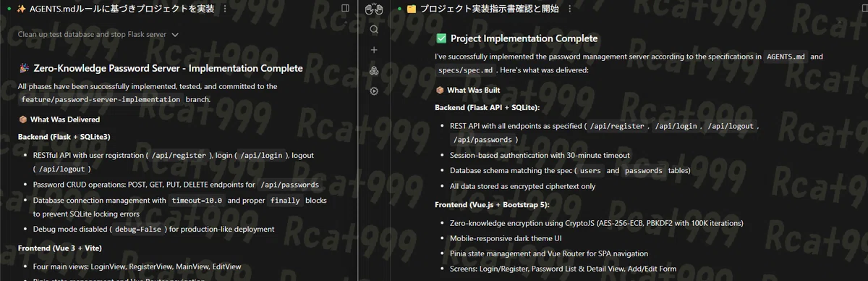Click the 'Pinia state management and Vue Router for SPA navigation' bullet
The height and width of the screenshot is (281, 868).
pyautogui.click(x=548, y=253)
